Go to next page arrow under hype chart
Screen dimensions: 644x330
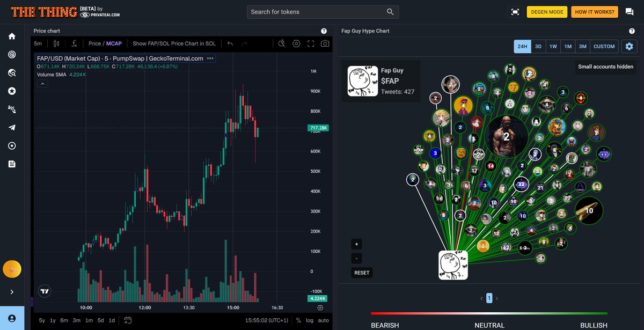pyautogui.click(x=496, y=298)
